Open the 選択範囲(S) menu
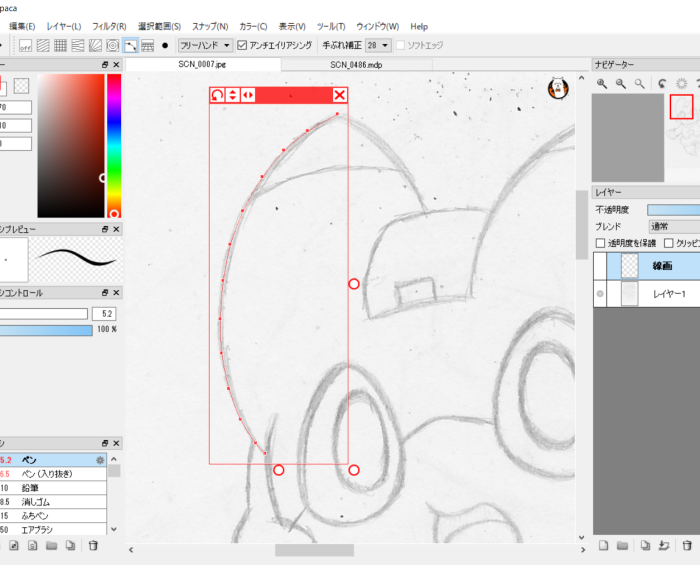The height and width of the screenshot is (565, 700). click(159, 26)
